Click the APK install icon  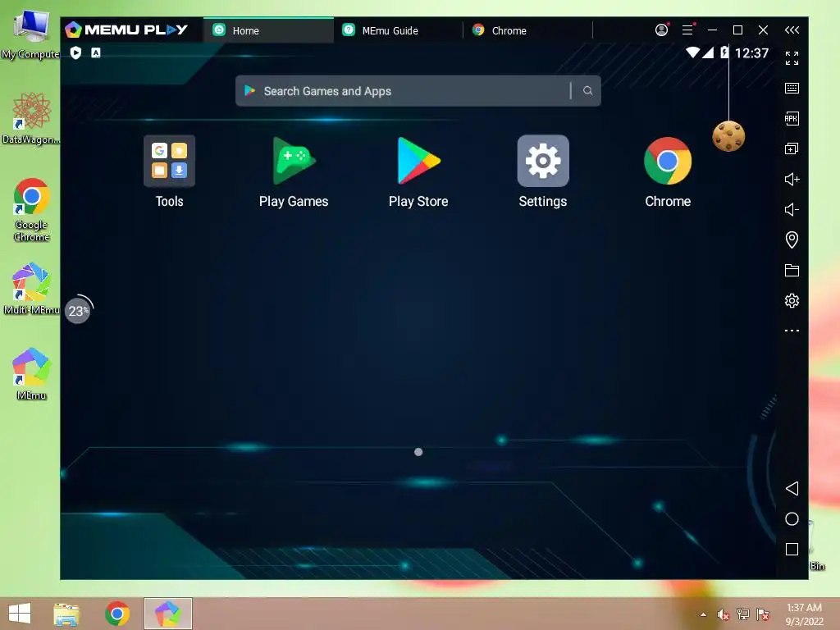coord(792,118)
